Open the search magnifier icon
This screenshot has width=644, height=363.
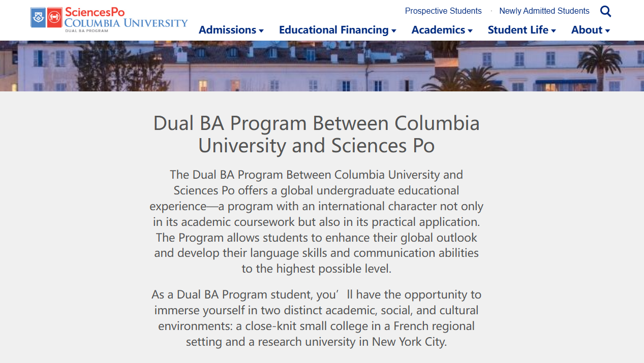point(605,11)
